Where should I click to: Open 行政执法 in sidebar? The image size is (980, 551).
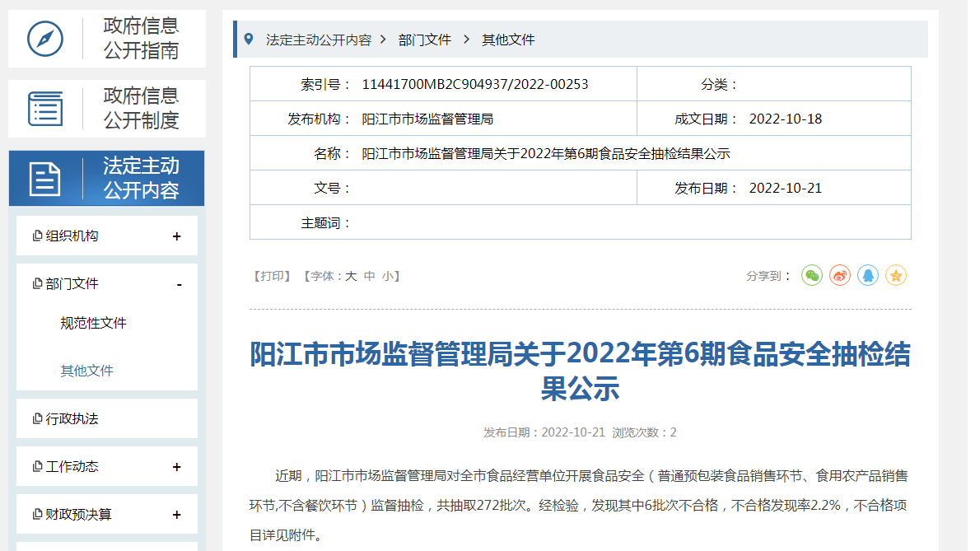(72, 418)
